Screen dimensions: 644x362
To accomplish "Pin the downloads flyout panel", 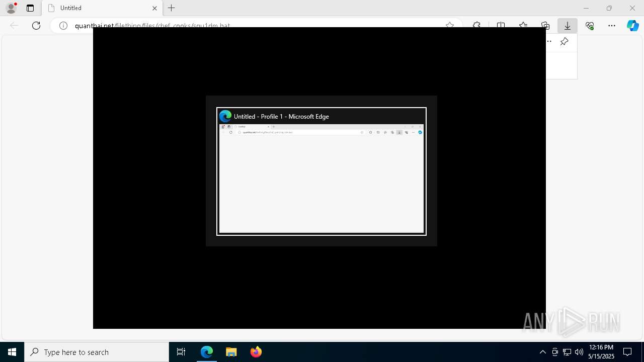I will pos(565,42).
